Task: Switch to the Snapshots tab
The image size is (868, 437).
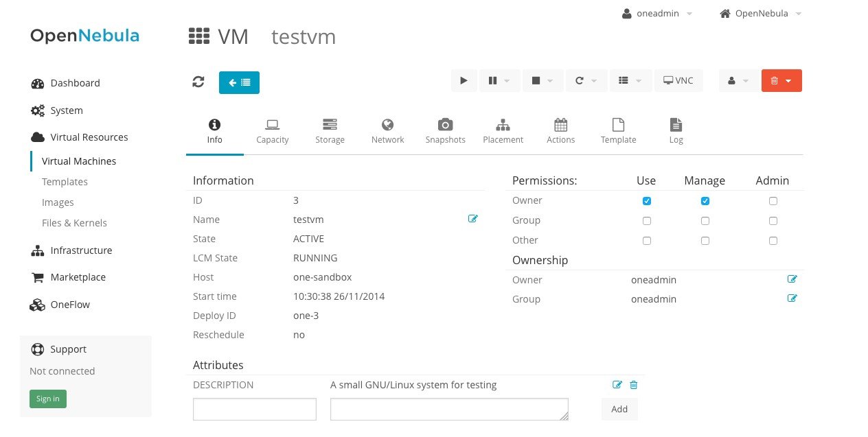Action: click(446, 131)
